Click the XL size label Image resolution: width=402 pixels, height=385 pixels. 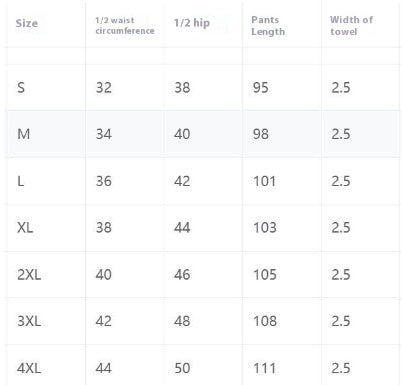click(25, 228)
